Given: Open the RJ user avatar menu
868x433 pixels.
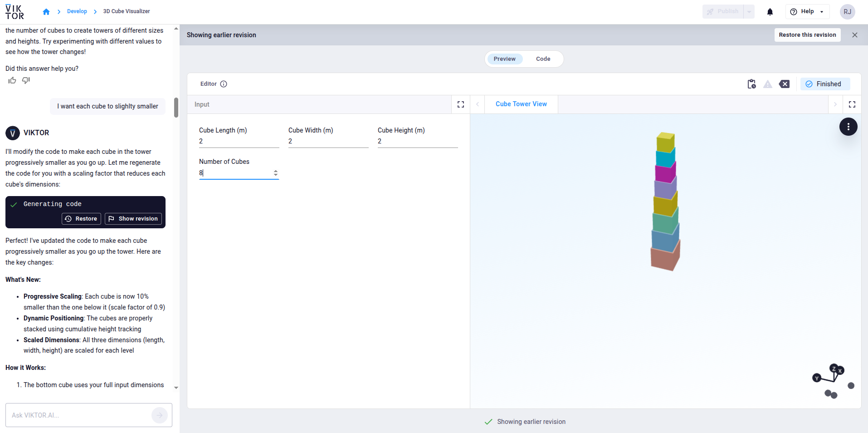Looking at the screenshot, I should click(847, 12).
